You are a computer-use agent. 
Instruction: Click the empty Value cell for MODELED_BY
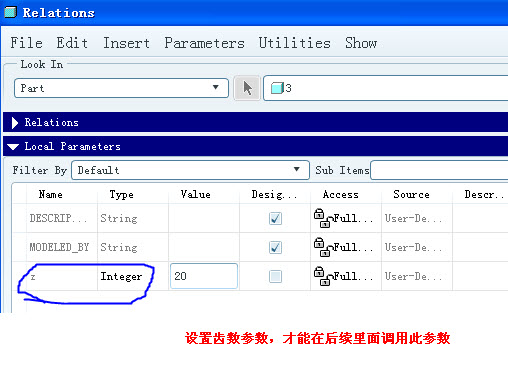click(x=204, y=247)
